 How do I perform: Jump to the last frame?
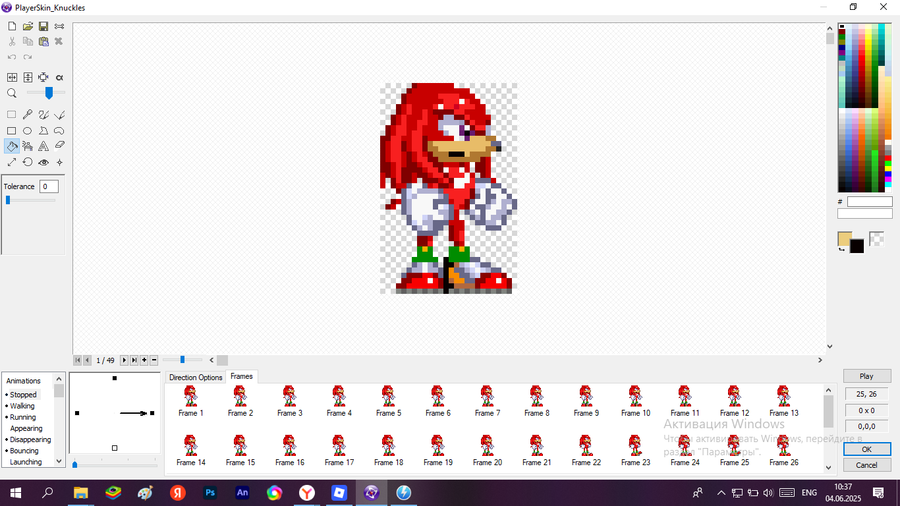click(134, 360)
